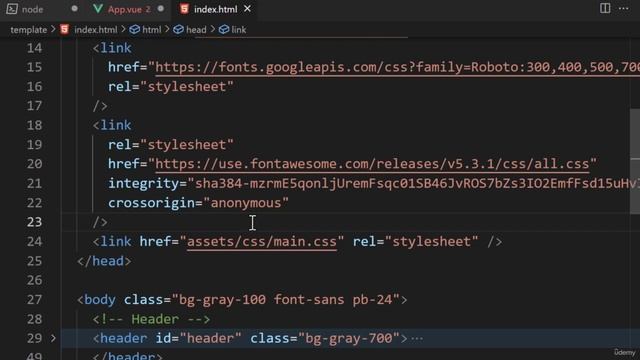The image size is (640, 360).
Task: Select index.html in the breadcrumb
Action: pos(96,30)
